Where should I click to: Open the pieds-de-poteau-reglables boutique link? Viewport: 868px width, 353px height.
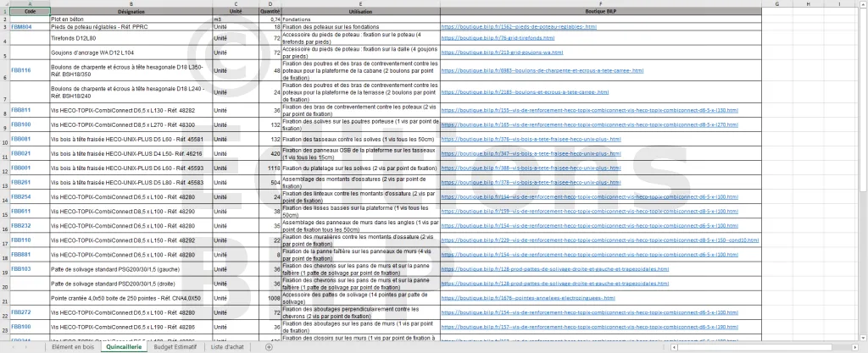[519, 27]
